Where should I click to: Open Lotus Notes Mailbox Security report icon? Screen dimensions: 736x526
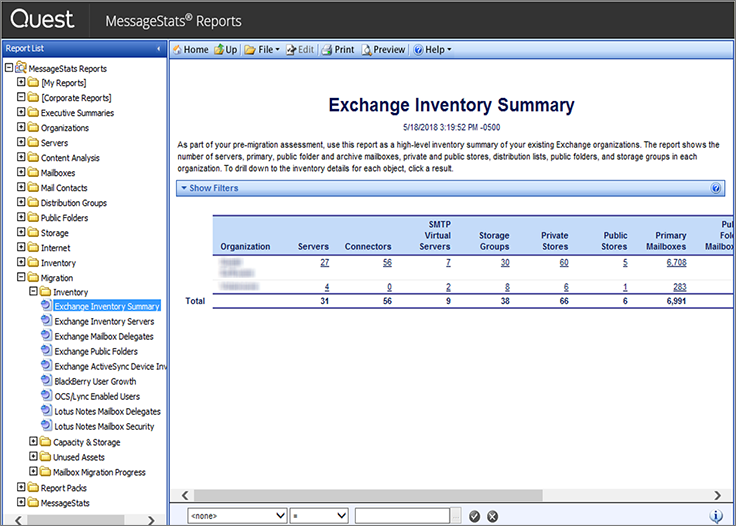coord(46,426)
